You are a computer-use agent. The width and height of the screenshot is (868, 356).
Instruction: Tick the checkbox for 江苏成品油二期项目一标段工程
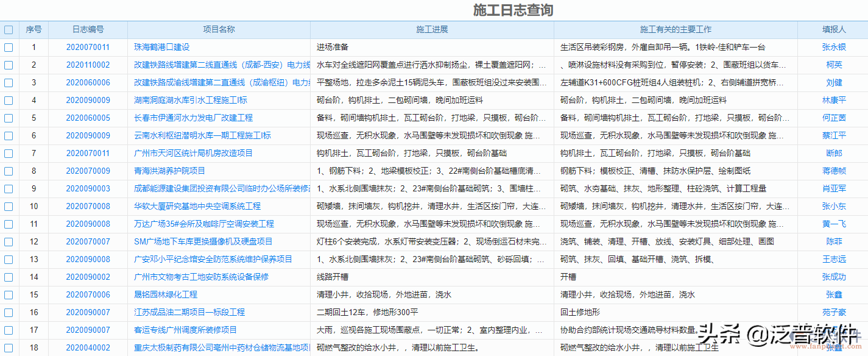(9, 312)
